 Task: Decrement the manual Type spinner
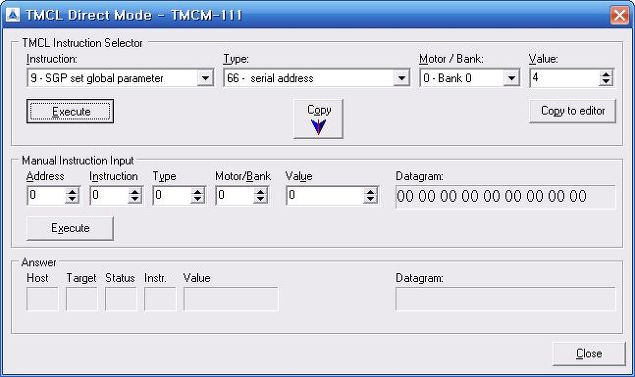point(198,200)
